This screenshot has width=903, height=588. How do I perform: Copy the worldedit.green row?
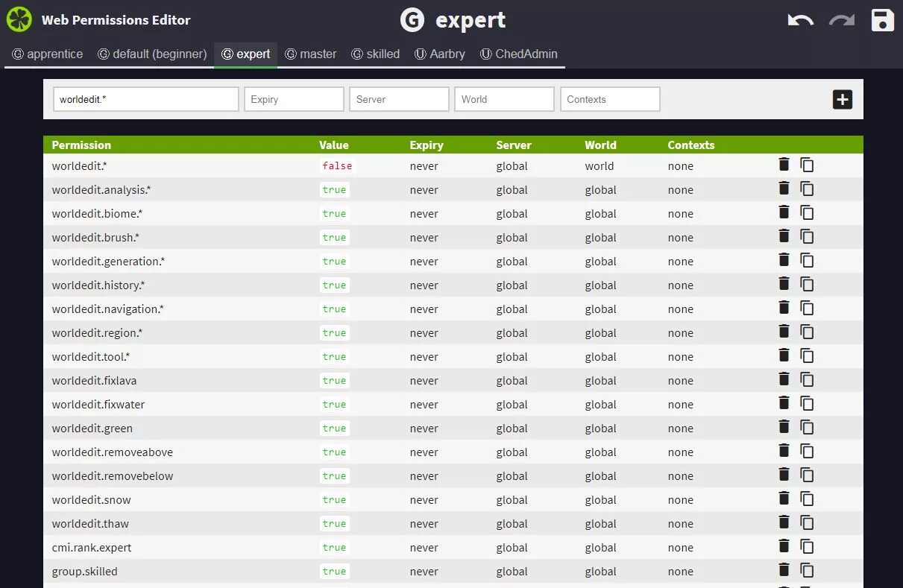807,427
